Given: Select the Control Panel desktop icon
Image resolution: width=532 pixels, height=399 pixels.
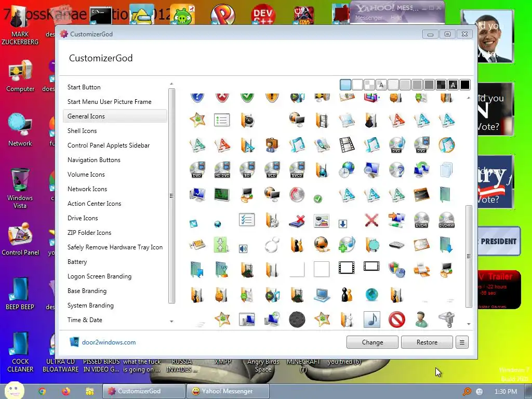Looking at the screenshot, I should [x=20, y=239].
